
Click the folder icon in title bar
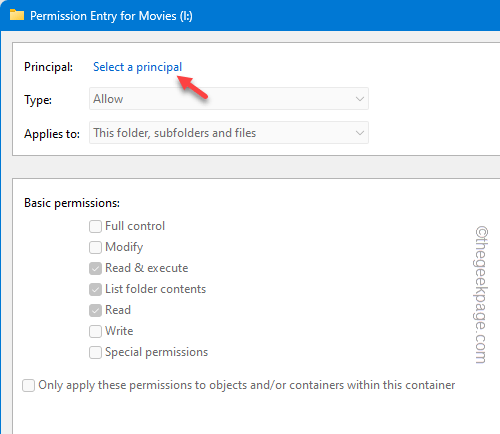click(x=17, y=15)
